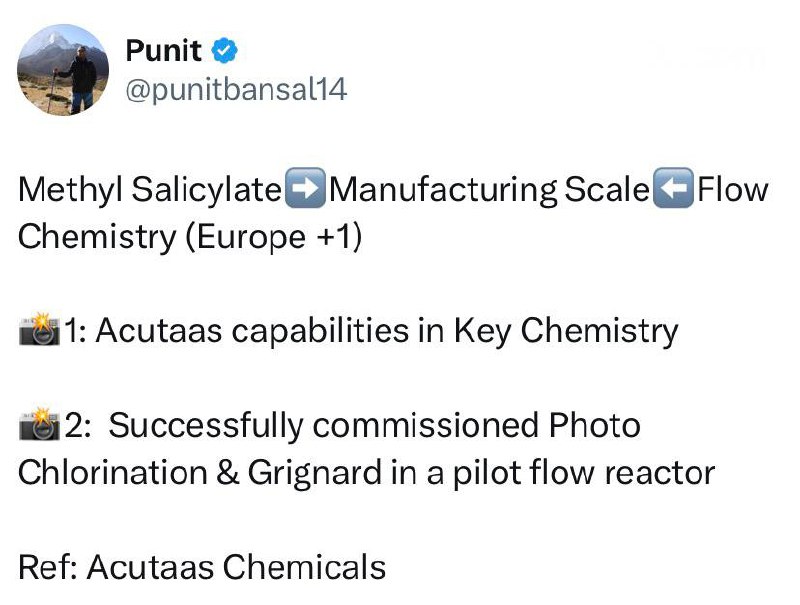
Task: Click the camera emoji beside item 2
Action: click(x=40, y=426)
